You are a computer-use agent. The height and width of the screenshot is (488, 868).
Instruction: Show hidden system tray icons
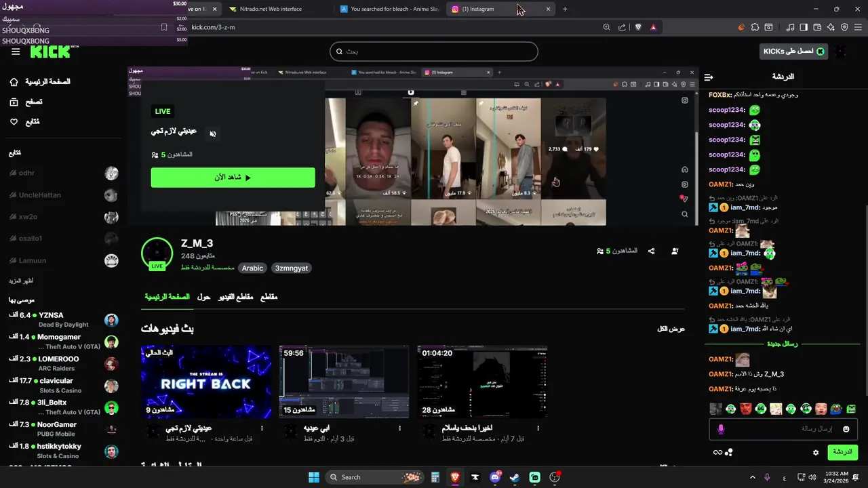[x=752, y=477]
